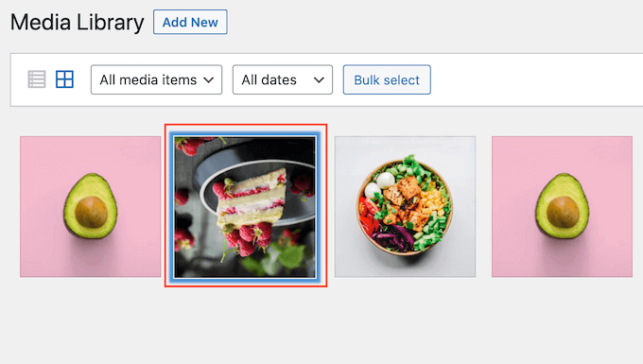This screenshot has height=364, width=643.
Task: Select the raspberry cake image thumbnail
Action: click(x=245, y=207)
